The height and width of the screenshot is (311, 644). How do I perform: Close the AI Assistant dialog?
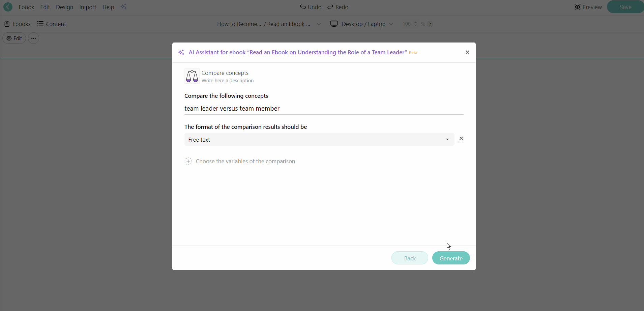click(467, 52)
